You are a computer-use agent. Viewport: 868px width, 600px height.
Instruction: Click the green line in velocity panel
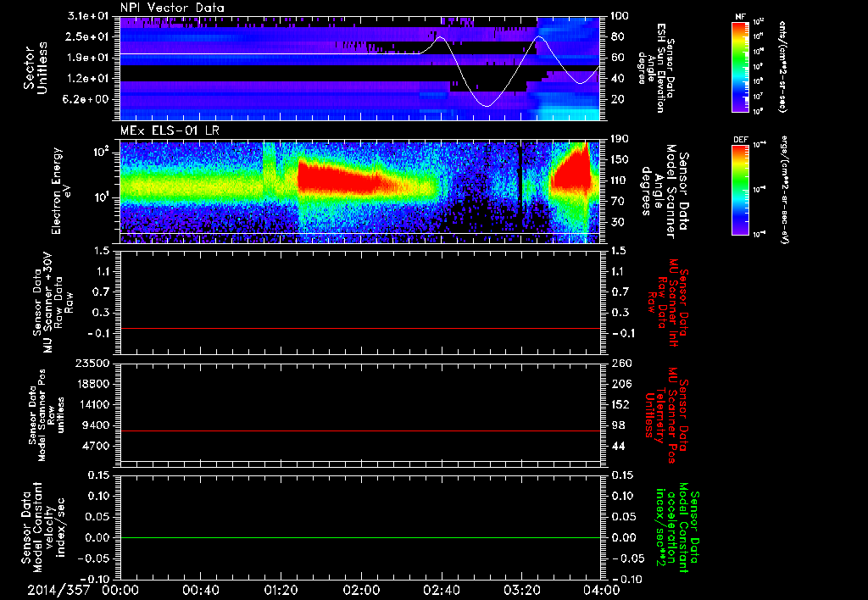tap(359, 537)
